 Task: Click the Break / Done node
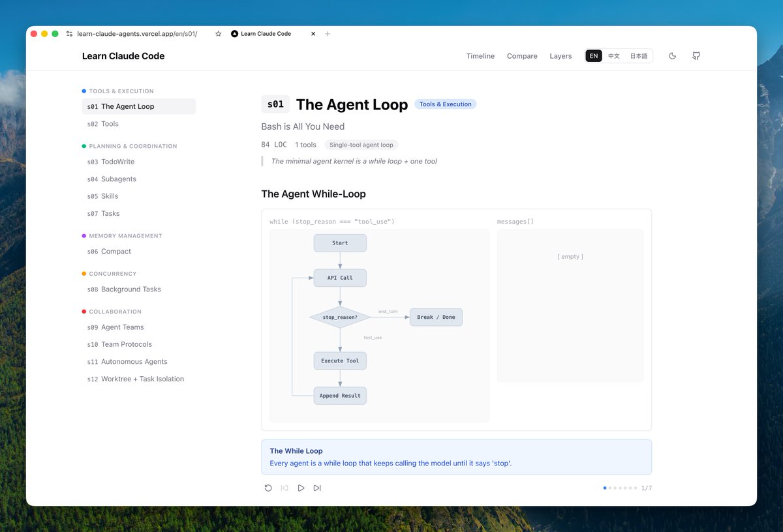(436, 318)
